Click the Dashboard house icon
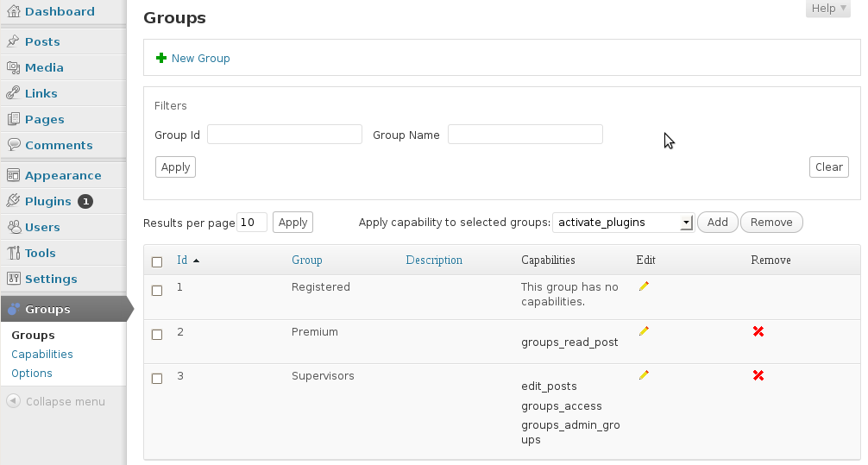868x465 pixels. (x=13, y=11)
